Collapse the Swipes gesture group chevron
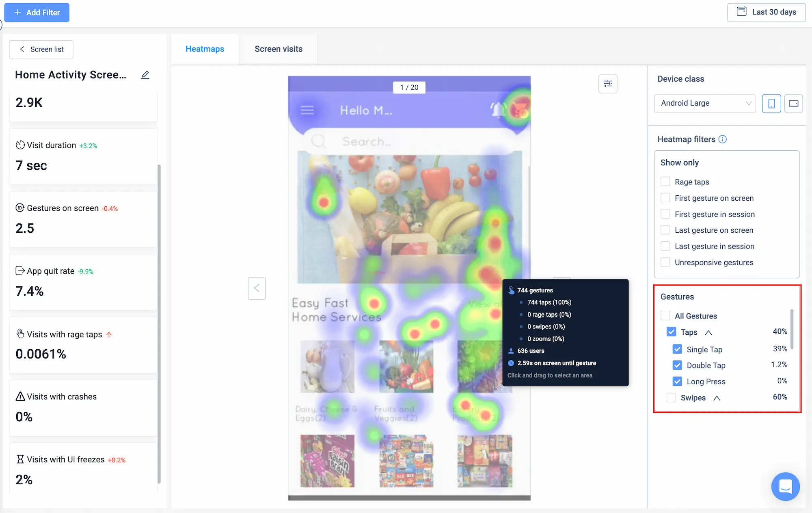The height and width of the screenshot is (513, 812). [x=717, y=398]
